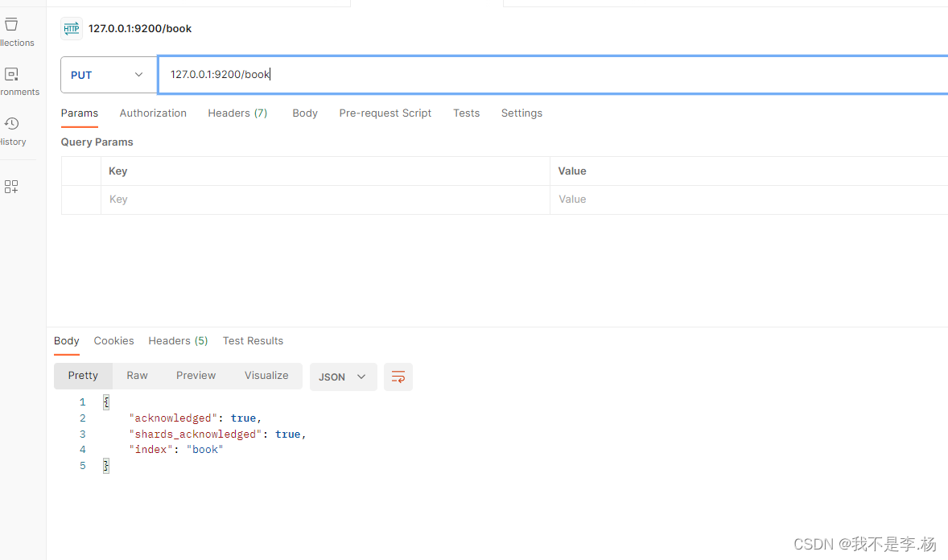The width and height of the screenshot is (948, 560).
Task: Select the response Body tab
Action: pos(67,340)
